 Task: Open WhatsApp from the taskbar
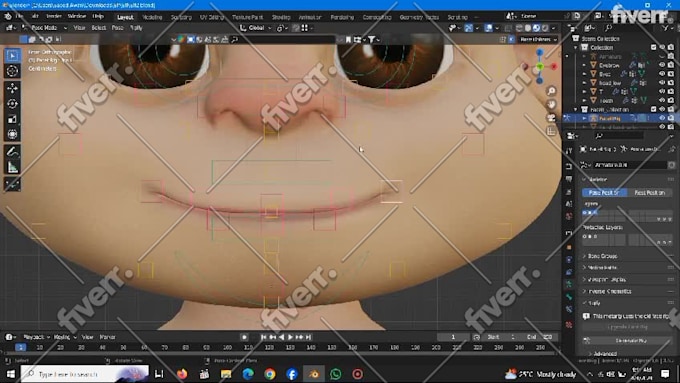click(336, 373)
